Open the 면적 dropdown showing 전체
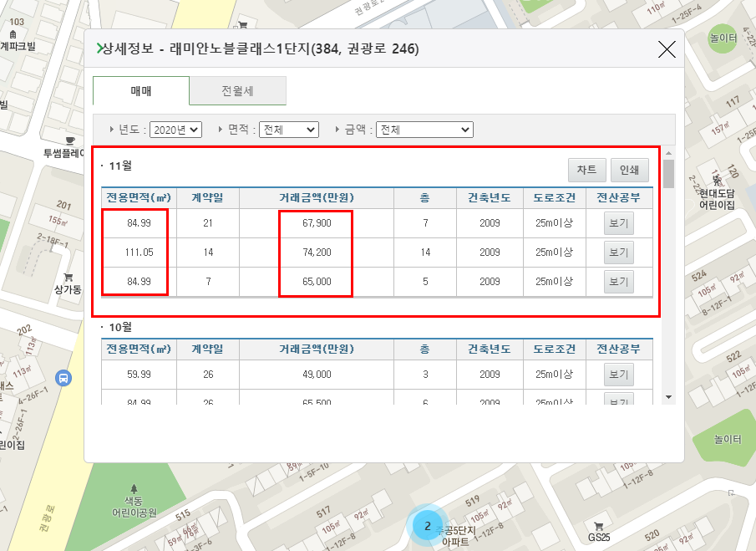Screen dimensions: 756x551 point(289,130)
